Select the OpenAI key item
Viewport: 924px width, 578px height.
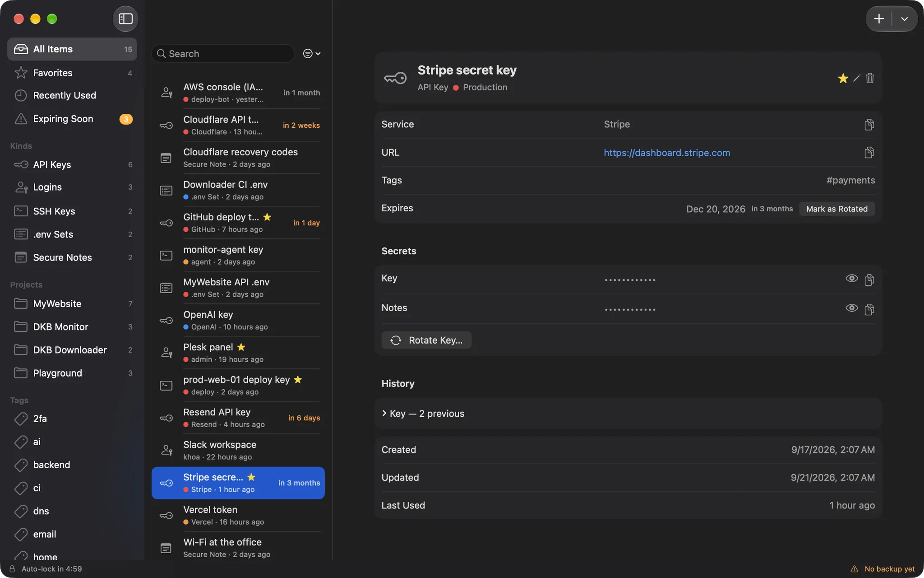click(238, 320)
